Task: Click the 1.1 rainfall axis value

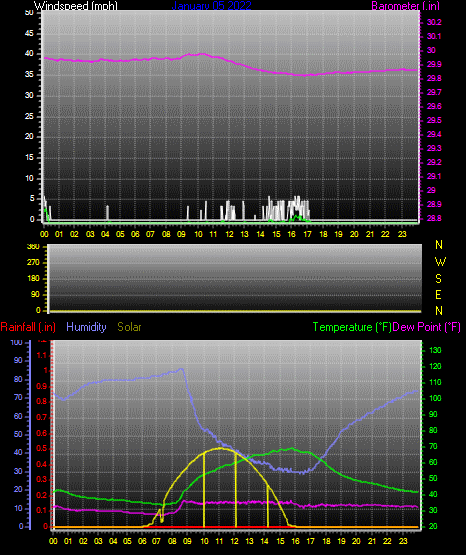Action: point(42,355)
